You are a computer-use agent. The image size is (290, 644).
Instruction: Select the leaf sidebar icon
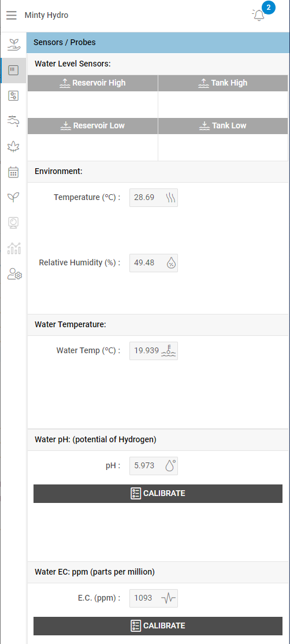point(13,147)
